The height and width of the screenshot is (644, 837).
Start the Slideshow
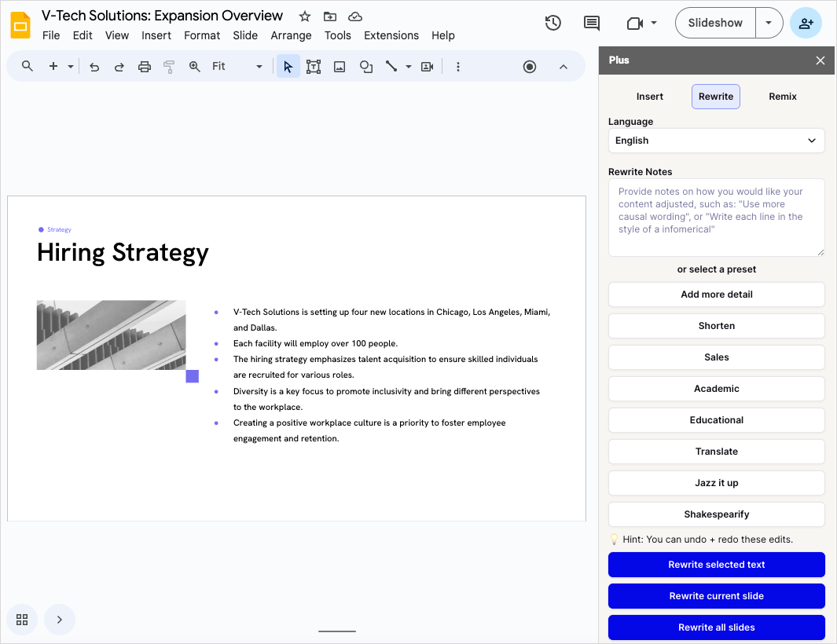click(715, 23)
